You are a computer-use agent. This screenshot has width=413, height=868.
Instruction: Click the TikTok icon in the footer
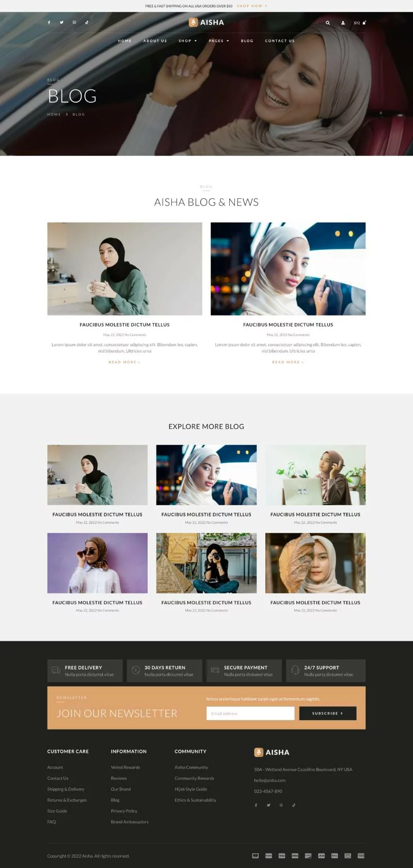click(x=294, y=805)
